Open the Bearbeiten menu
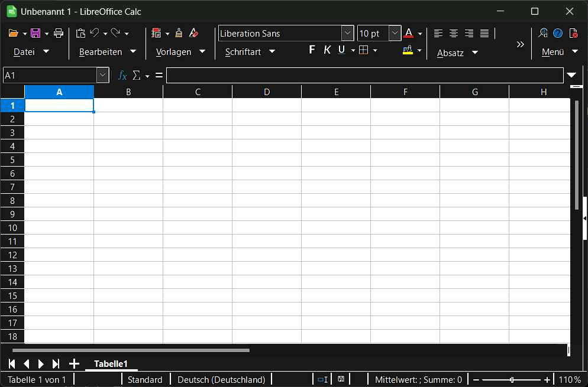Image resolution: width=588 pixels, height=387 pixels. 108,52
